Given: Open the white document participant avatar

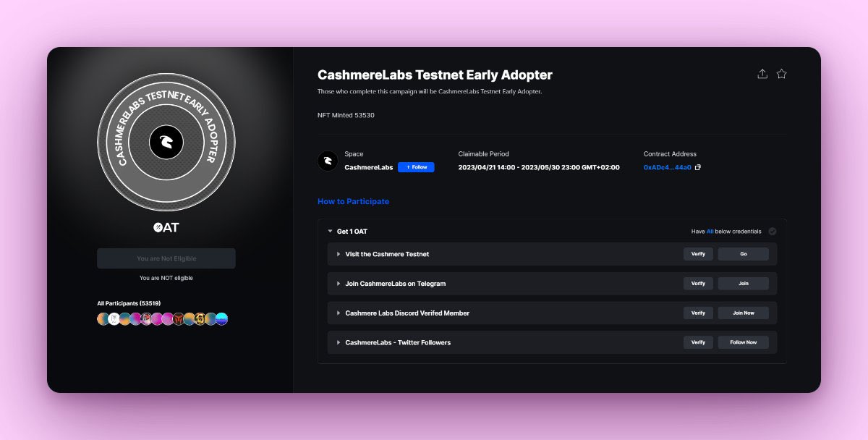Looking at the screenshot, I should click(114, 319).
